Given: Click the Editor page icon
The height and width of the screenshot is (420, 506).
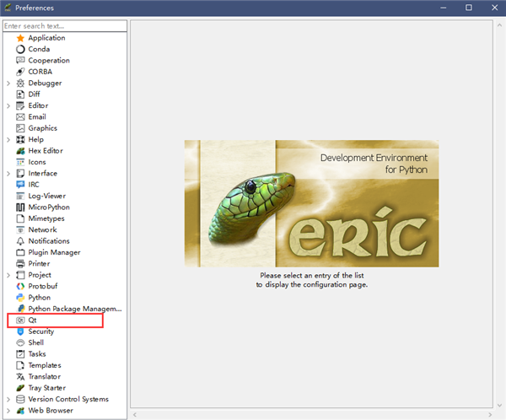Looking at the screenshot, I should tap(20, 105).
